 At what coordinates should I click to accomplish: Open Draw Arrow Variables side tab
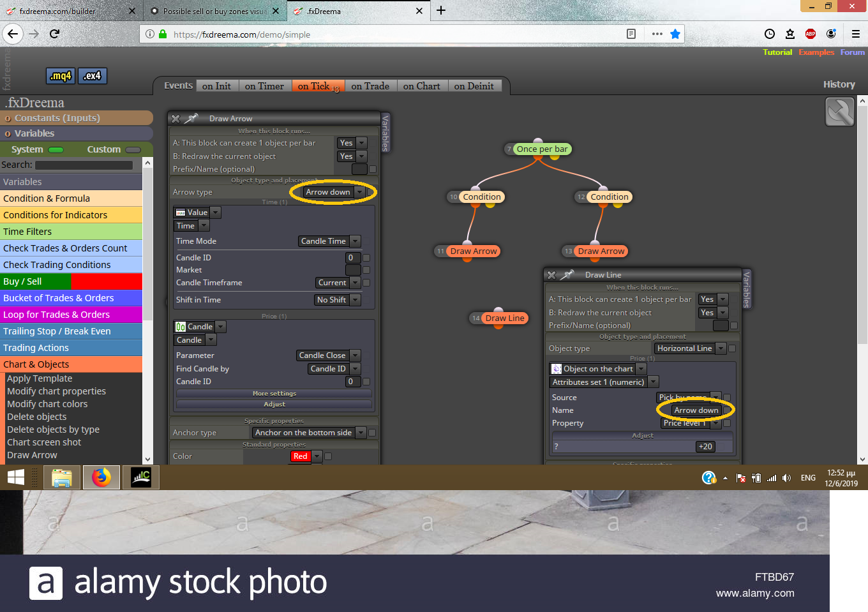click(x=385, y=133)
